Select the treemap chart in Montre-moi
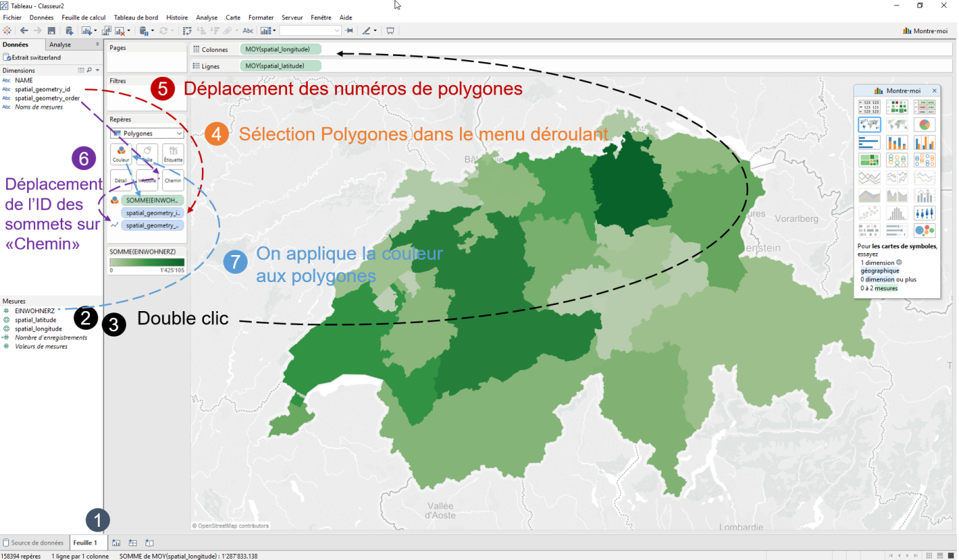Screen dimensions: 959x560 (x=869, y=160)
